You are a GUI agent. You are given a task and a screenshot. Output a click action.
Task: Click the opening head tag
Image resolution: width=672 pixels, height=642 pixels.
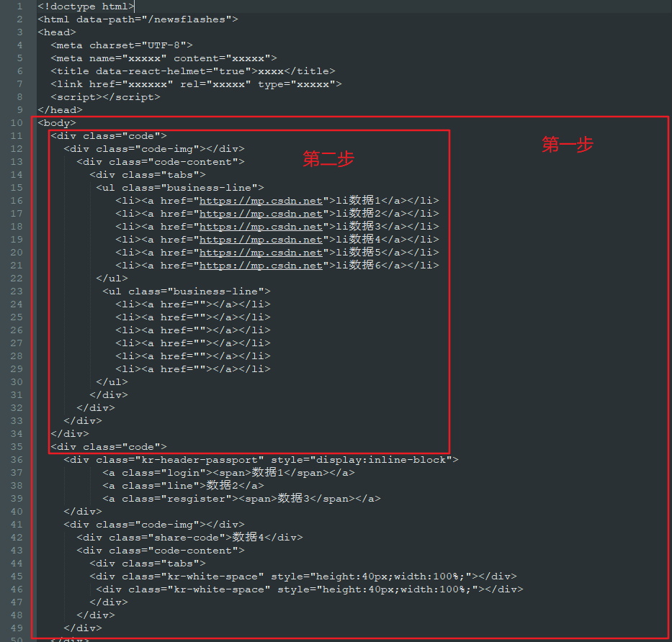point(57,32)
